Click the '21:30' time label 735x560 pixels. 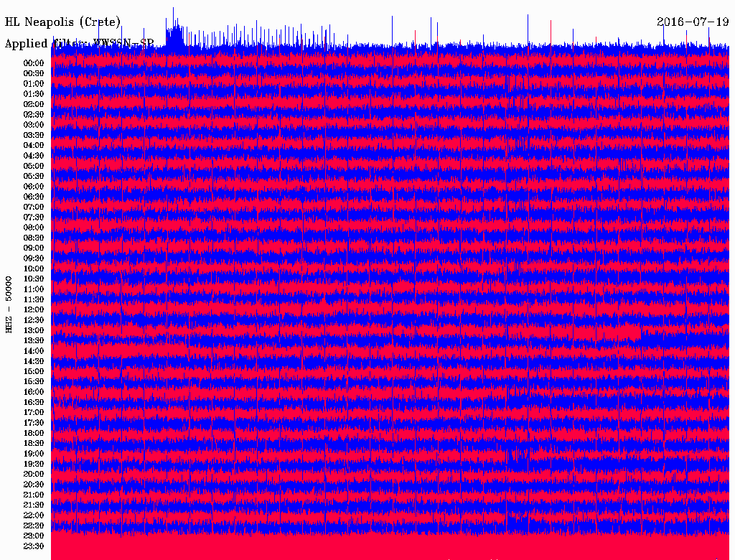coord(34,505)
